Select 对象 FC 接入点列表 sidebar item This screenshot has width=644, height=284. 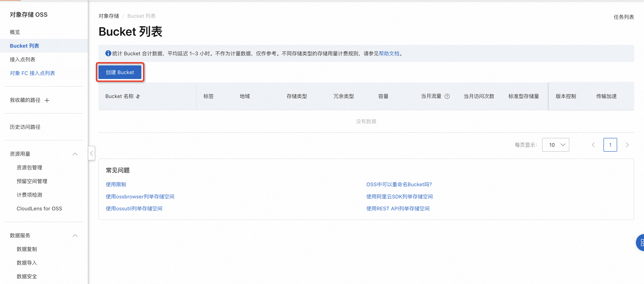coord(32,73)
